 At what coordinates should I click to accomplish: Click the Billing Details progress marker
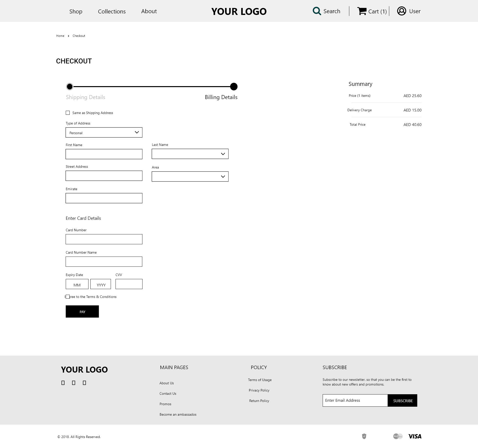[x=233, y=87]
